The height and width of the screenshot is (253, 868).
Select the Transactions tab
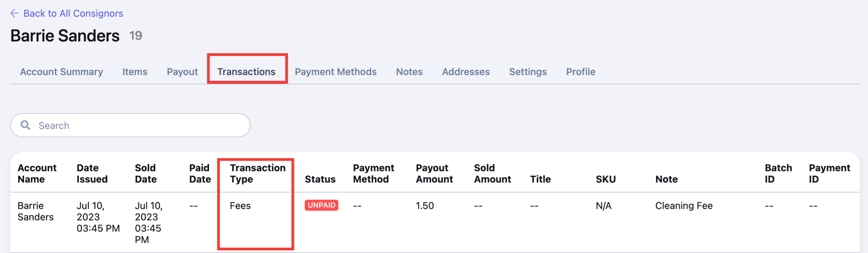coord(246,72)
